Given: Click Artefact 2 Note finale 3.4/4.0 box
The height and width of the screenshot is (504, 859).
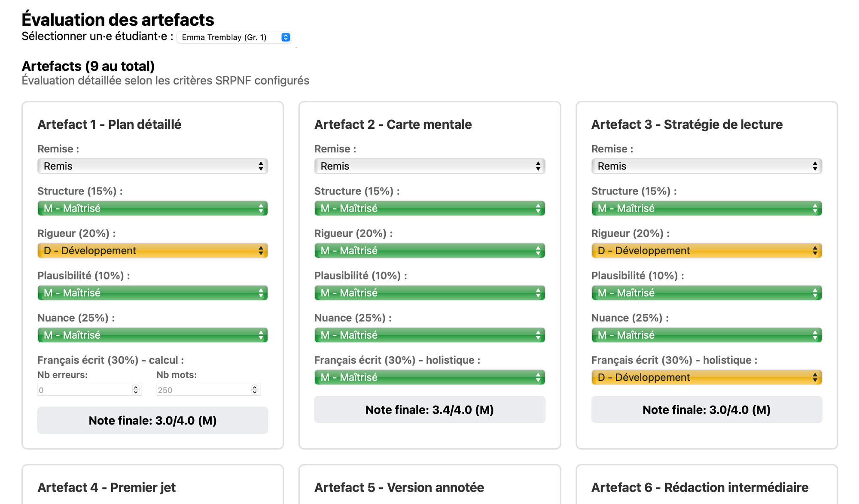Looking at the screenshot, I should 429,410.
